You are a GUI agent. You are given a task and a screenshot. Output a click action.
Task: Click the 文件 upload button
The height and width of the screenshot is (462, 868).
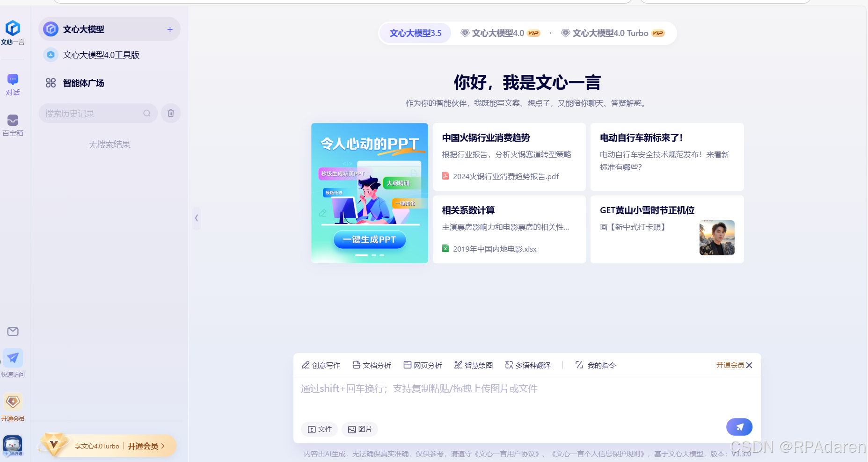point(320,429)
